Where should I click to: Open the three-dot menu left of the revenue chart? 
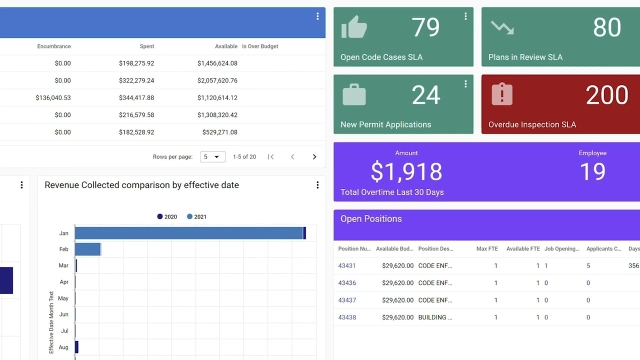point(22,185)
